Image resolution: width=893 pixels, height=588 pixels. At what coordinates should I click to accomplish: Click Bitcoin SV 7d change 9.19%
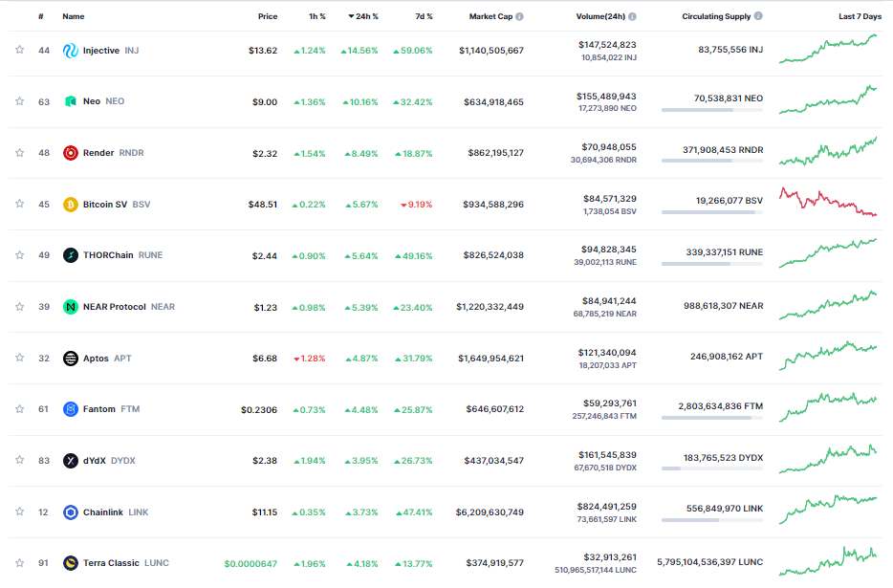[x=416, y=205]
